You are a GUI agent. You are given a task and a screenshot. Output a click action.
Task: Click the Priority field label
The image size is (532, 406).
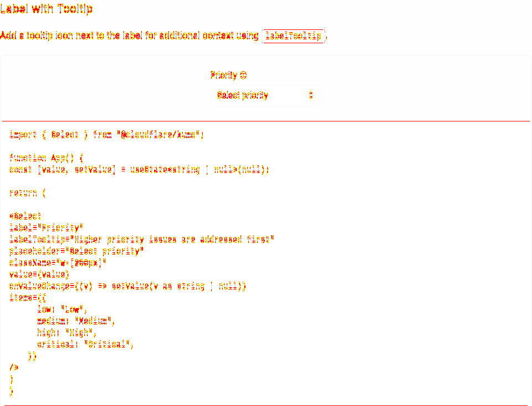click(224, 75)
